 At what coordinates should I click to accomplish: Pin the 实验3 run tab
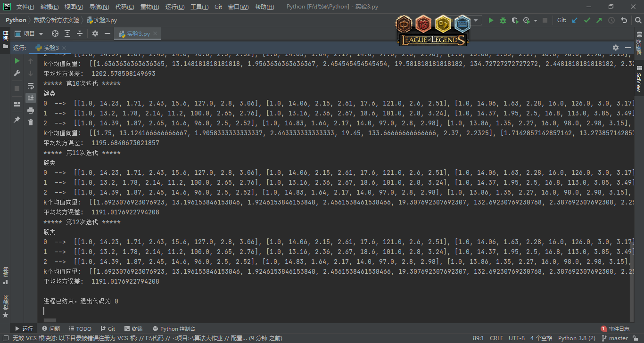(x=17, y=120)
